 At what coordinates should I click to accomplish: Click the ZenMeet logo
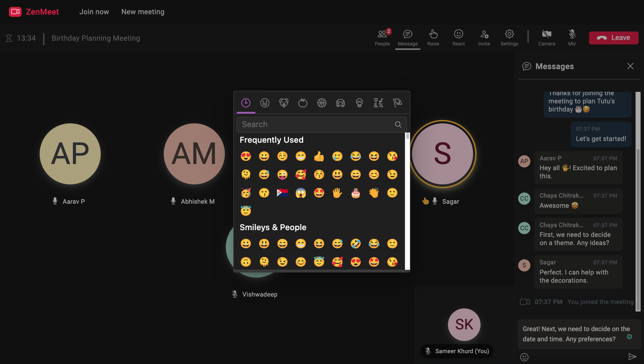coord(34,12)
